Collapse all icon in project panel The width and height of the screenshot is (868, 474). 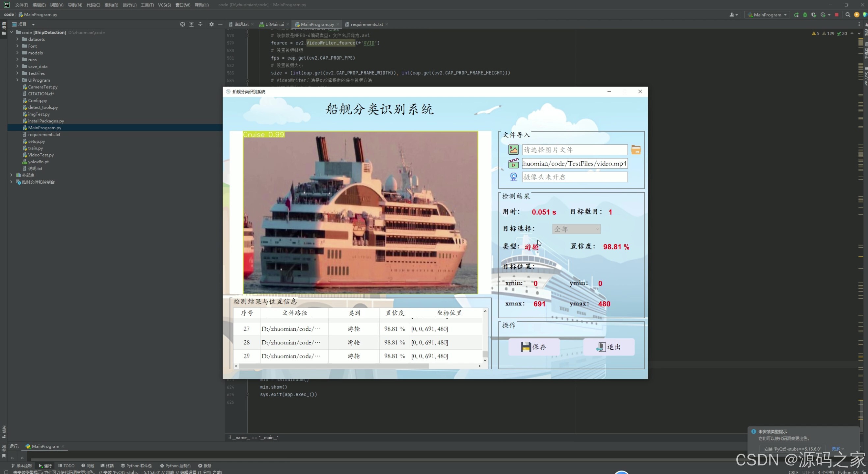point(200,24)
